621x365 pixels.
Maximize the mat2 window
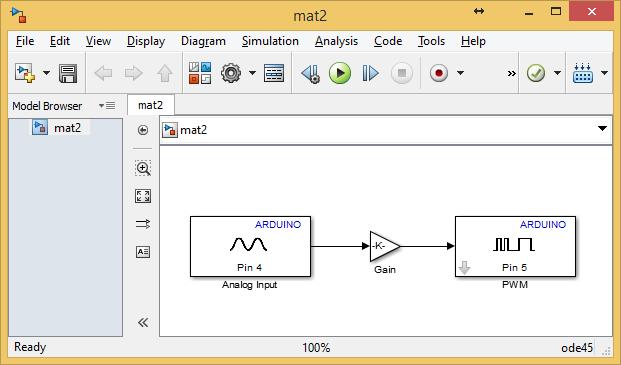pos(556,11)
